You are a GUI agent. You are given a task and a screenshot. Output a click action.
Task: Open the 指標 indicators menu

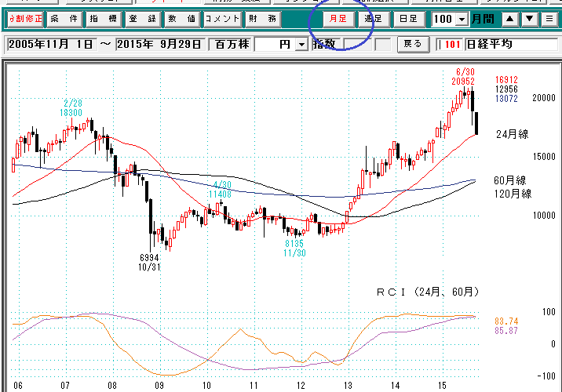pos(103,18)
